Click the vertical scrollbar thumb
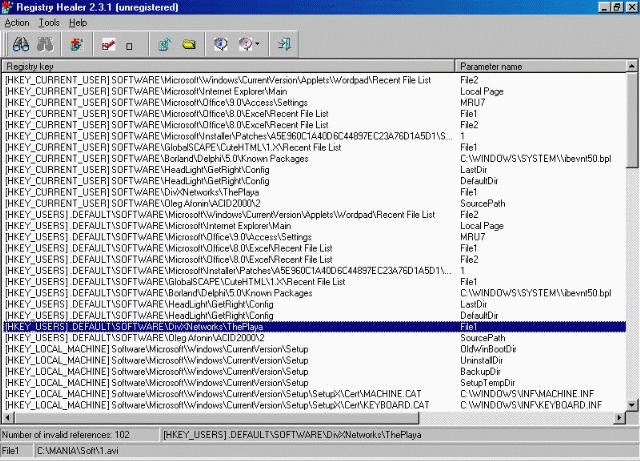Image resolution: width=640 pixels, height=461 pixels. 632,120
